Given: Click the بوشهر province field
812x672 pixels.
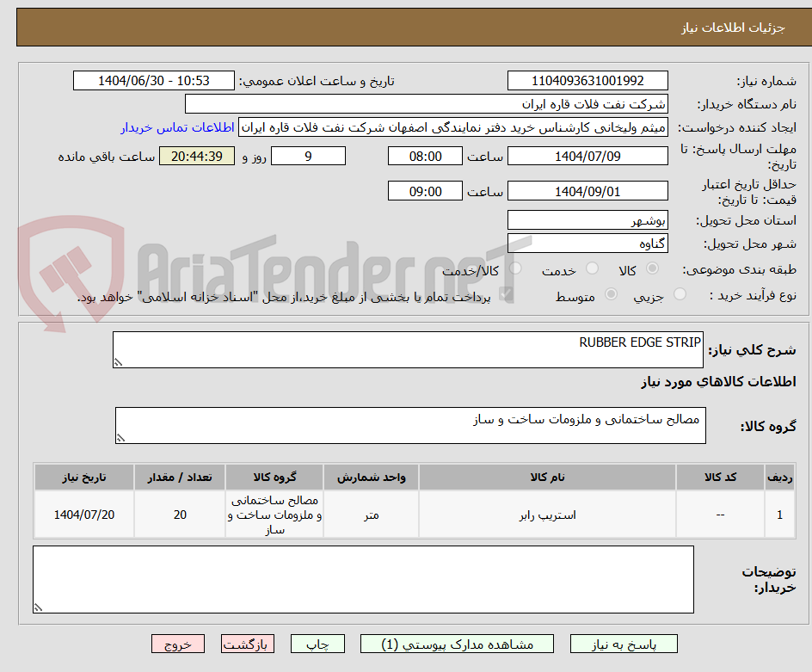Looking at the screenshot, I should click(587, 220).
